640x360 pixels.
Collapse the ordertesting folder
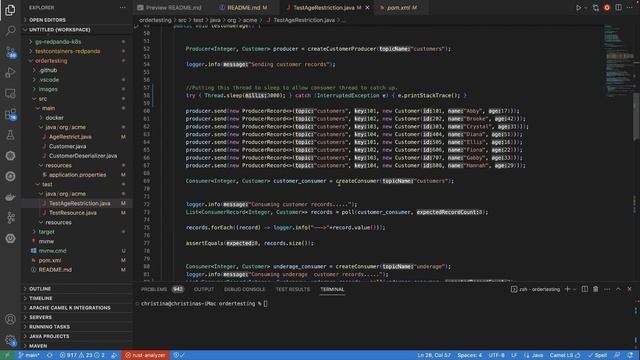coord(51,61)
